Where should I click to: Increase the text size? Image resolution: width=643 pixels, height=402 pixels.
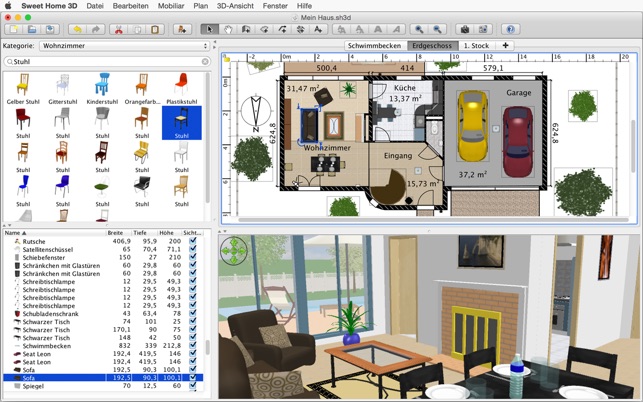click(x=341, y=30)
